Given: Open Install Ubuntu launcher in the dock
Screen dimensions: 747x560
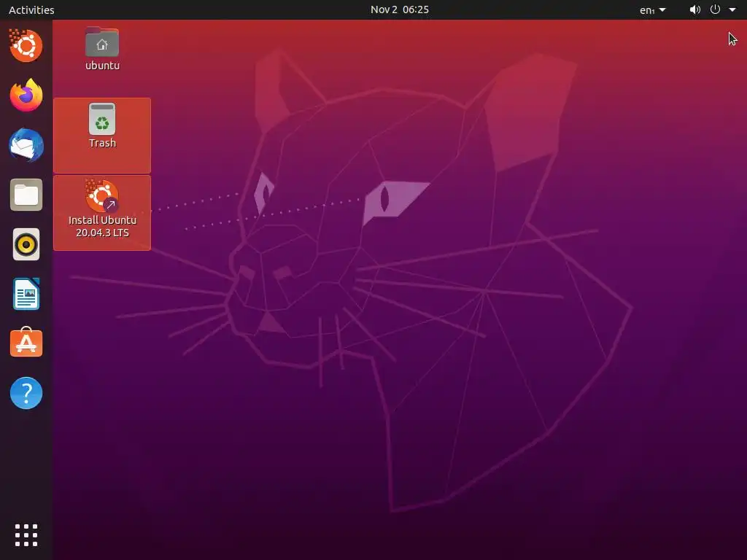Looking at the screenshot, I should pos(26,45).
